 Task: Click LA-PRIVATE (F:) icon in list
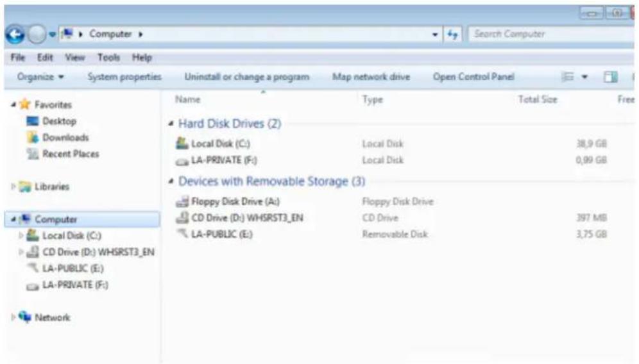coord(182,161)
